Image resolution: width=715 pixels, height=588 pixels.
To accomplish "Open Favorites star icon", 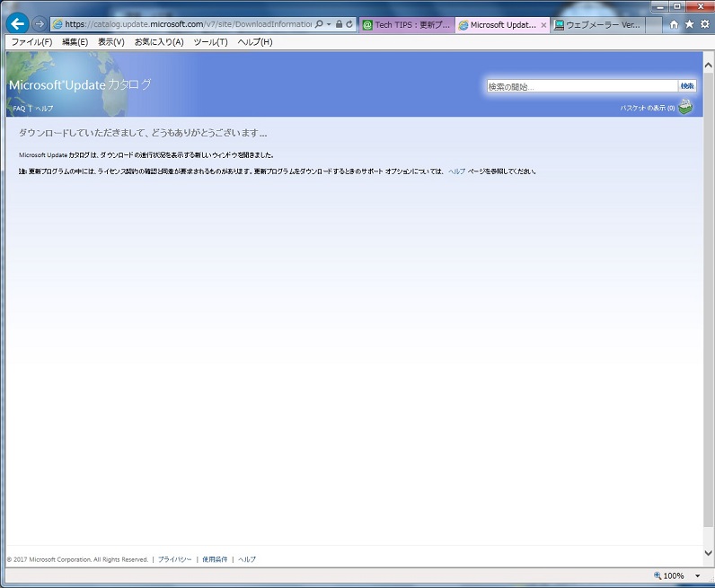I will pyautogui.click(x=690, y=24).
